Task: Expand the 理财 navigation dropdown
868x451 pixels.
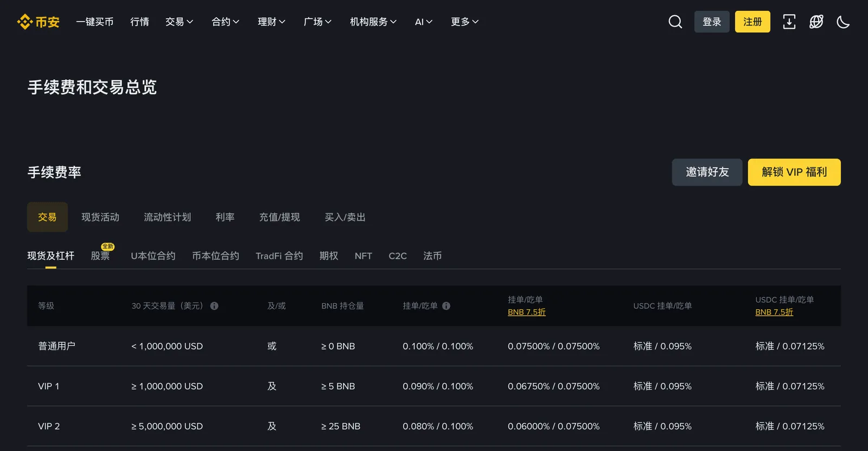Action: 271,22
